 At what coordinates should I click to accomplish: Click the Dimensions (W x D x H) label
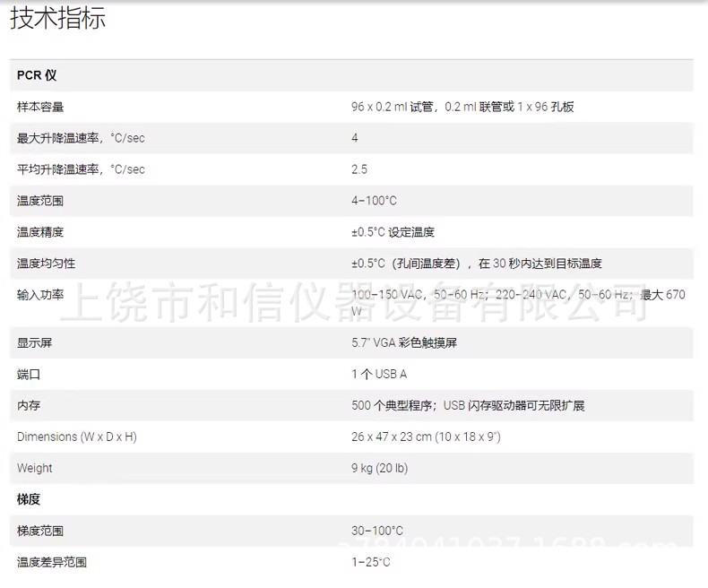point(77,437)
